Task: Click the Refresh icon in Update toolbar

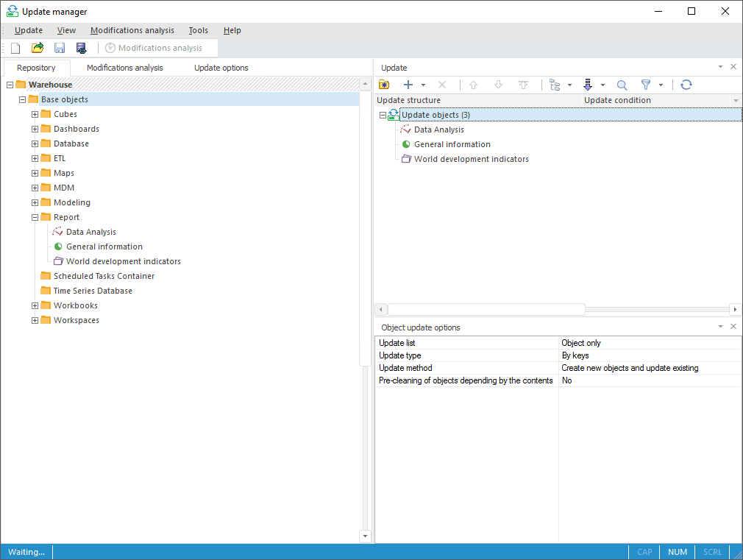Action: point(686,85)
